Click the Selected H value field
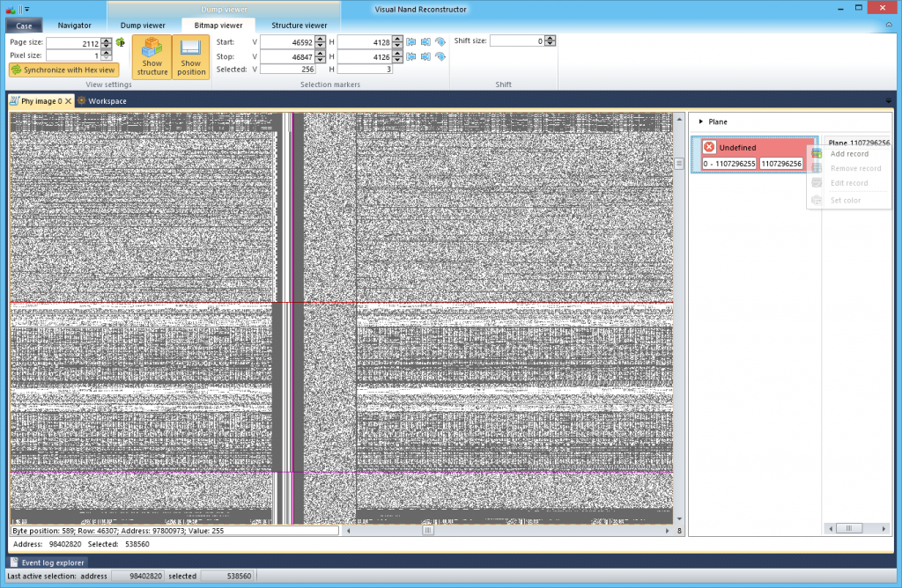 coord(365,69)
